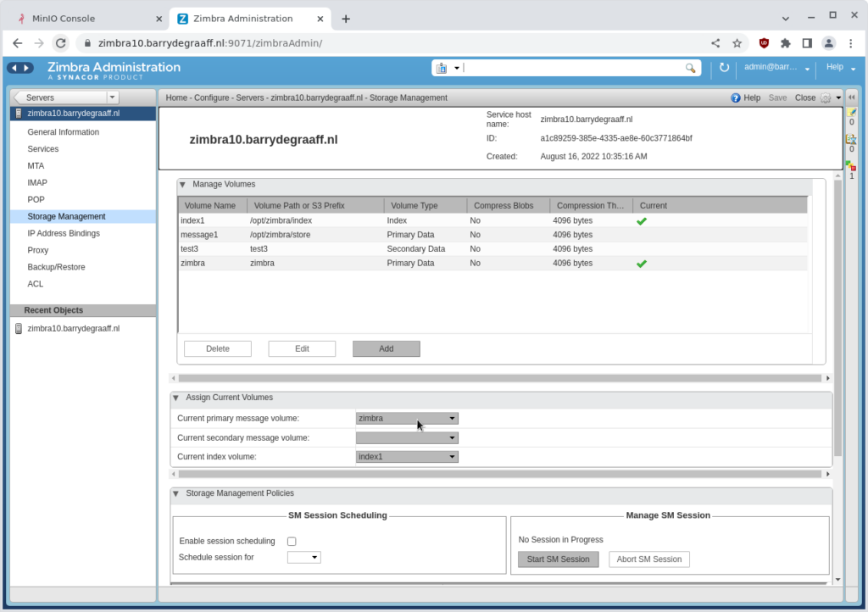
Task: Open the red-green queue status icon on right pane
Action: coord(851,165)
